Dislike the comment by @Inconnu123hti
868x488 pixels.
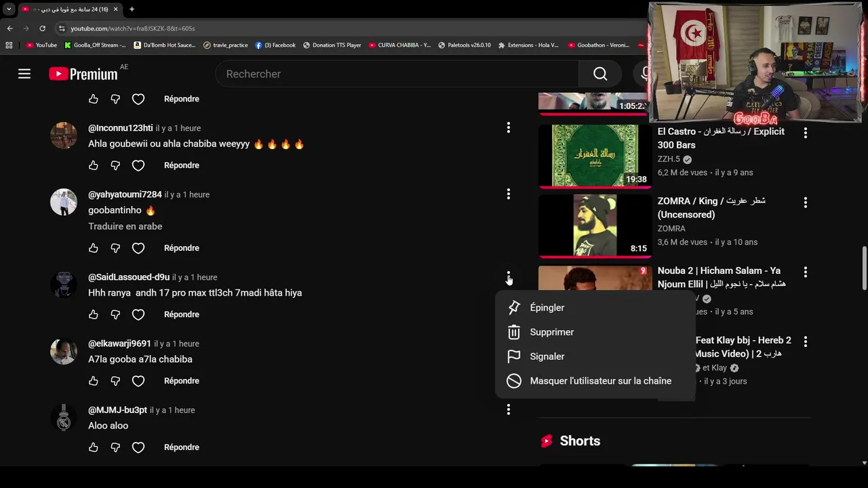coord(115,165)
